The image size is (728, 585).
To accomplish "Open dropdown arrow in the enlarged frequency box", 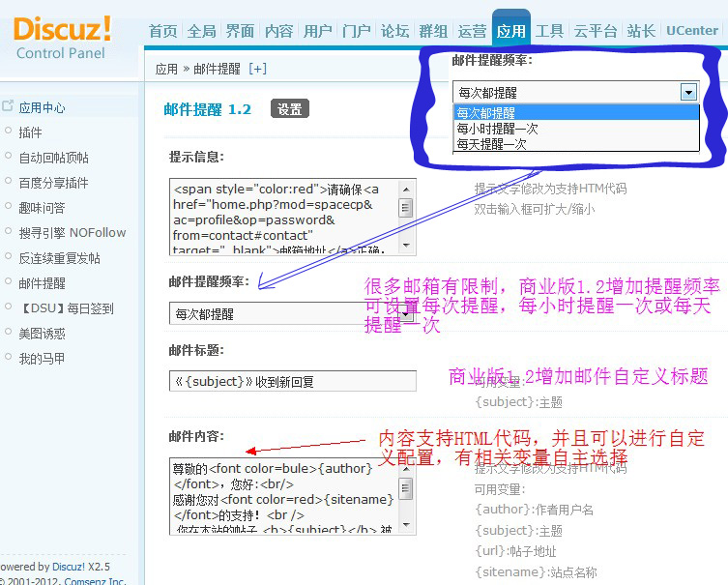I will coord(688,92).
